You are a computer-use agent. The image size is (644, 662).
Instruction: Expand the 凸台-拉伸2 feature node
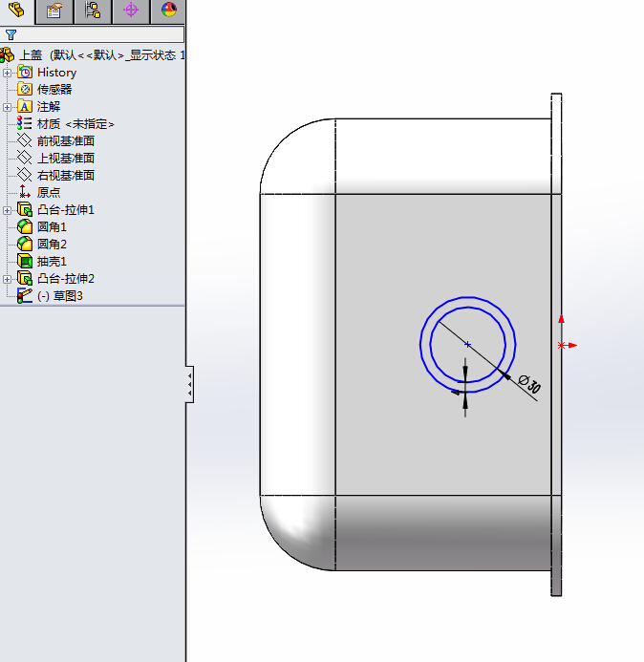pyautogui.click(x=7, y=279)
